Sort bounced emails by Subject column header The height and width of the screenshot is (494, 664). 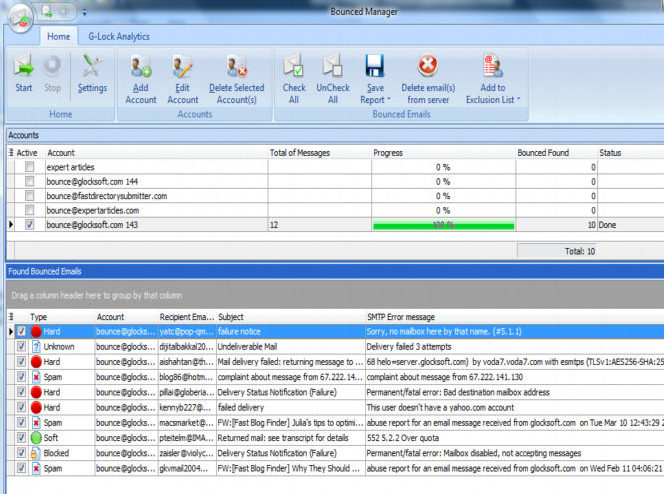290,317
